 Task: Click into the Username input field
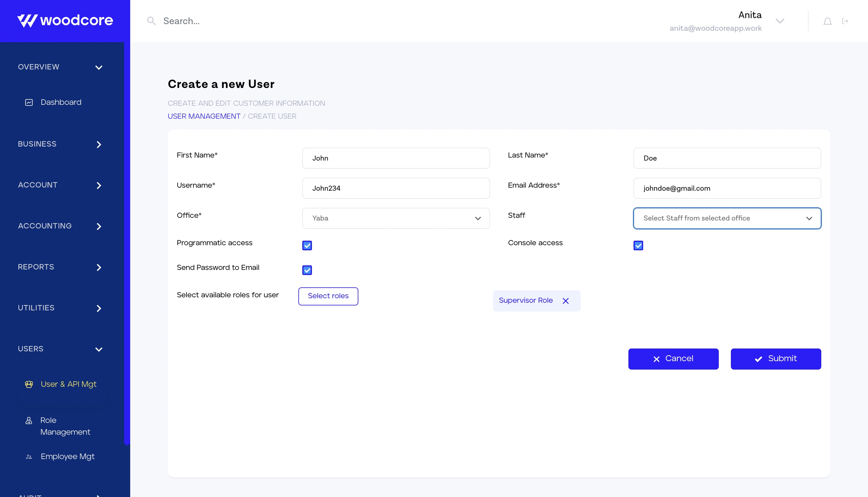click(x=396, y=189)
